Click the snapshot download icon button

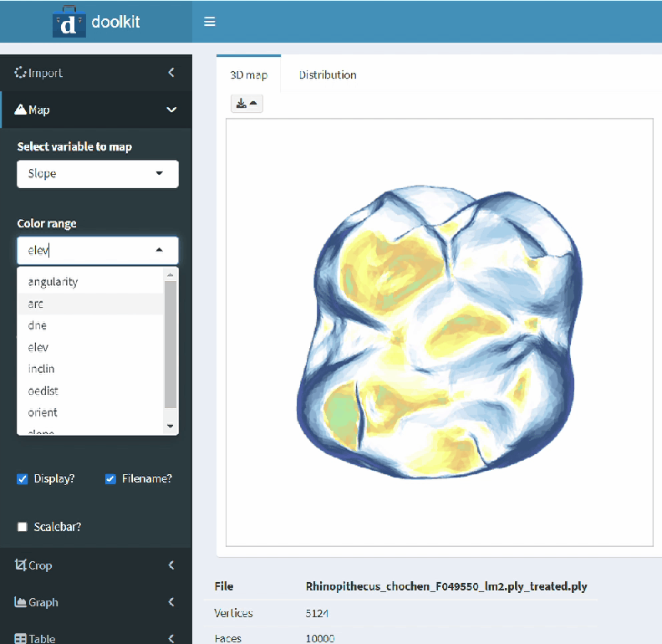(247, 103)
